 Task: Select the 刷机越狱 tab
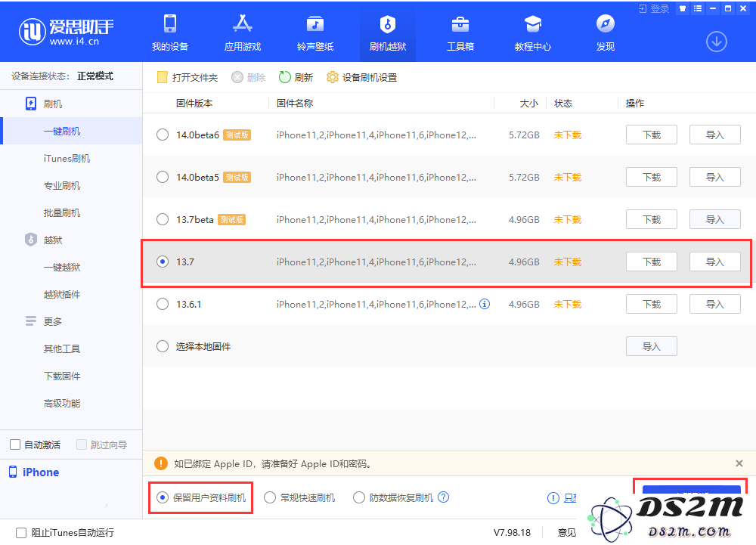[388, 33]
